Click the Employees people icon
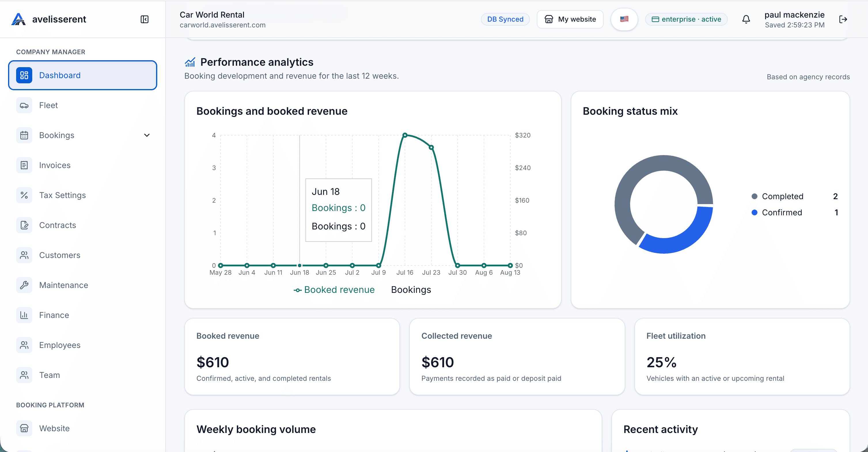 tap(24, 345)
